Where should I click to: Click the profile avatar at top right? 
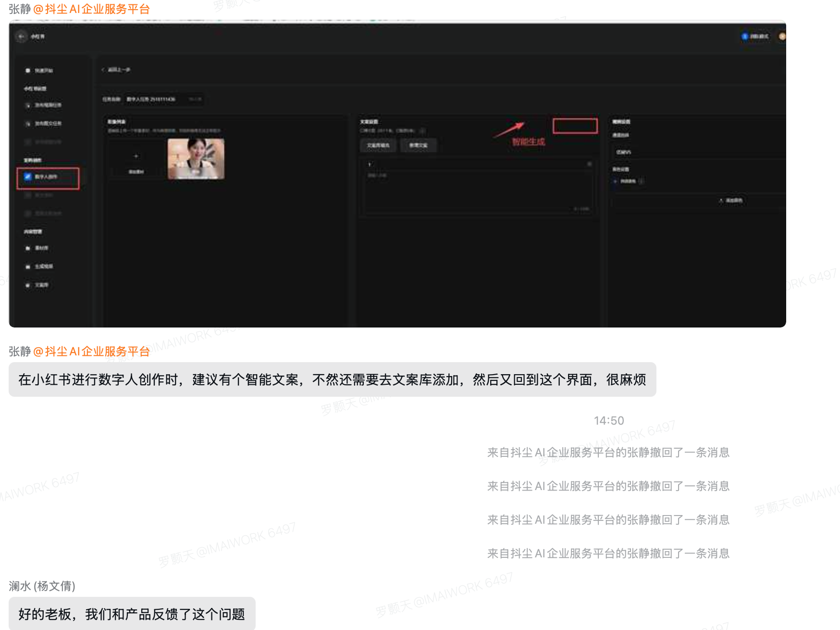tap(783, 35)
